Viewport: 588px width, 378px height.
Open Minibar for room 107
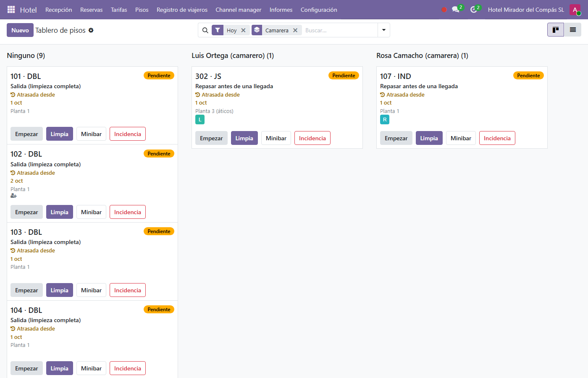[461, 138]
